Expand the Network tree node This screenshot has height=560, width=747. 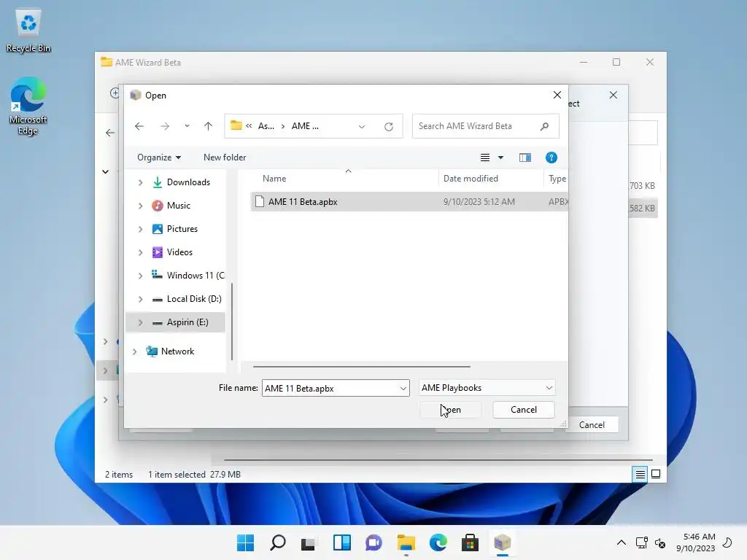tap(134, 351)
